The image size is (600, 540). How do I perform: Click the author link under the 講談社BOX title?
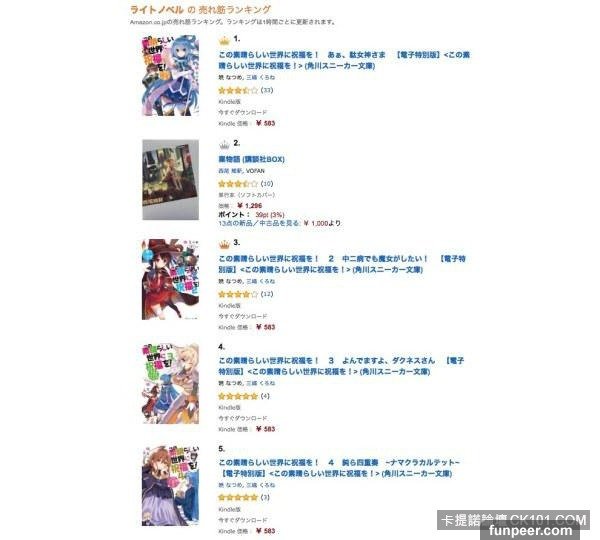pyautogui.click(x=230, y=171)
